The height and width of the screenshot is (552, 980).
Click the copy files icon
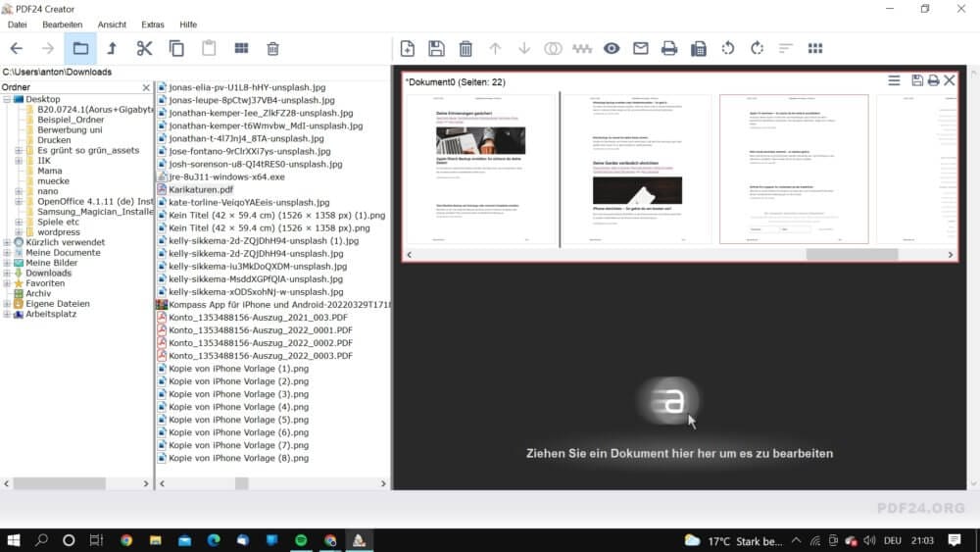tap(176, 48)
